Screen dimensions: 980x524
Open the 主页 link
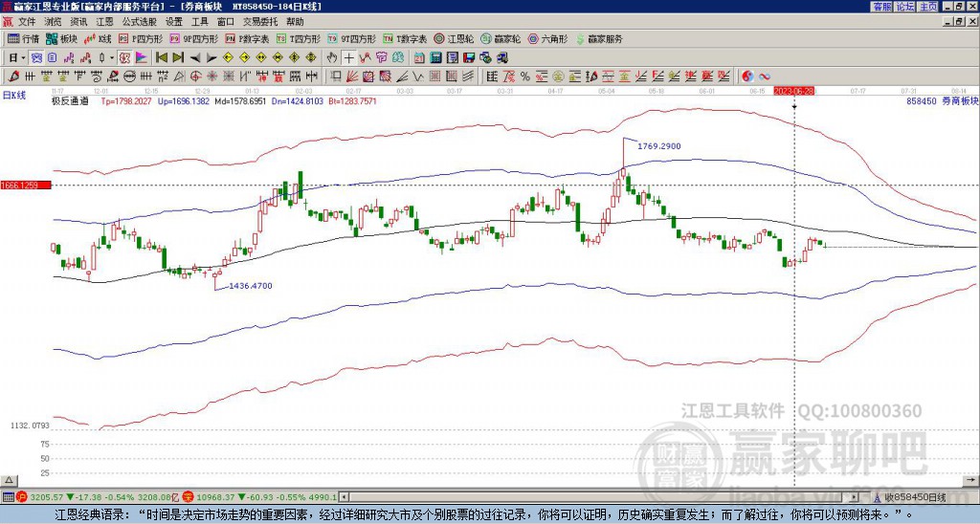click(x=927, y=7)
